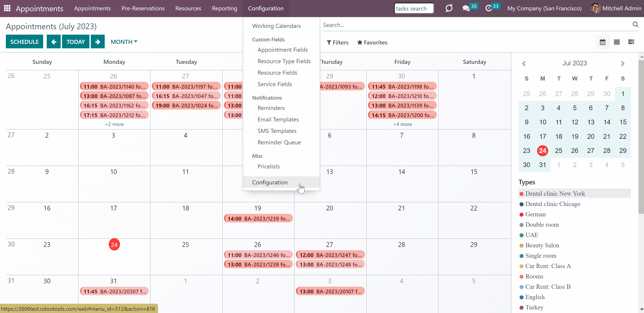
Task: Toggle UAE type filter
Action: point(575,235)
